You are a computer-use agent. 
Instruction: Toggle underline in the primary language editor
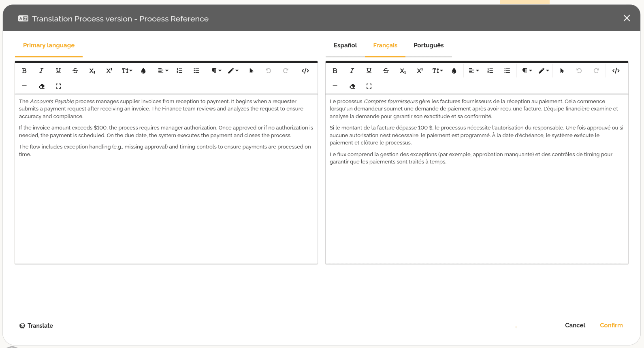pos(58,71)
